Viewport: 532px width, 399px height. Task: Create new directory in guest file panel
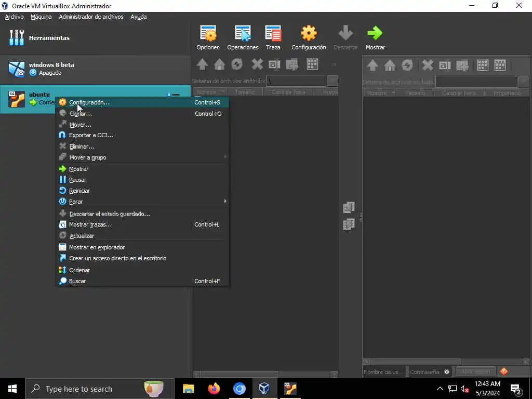click(462, 65)
